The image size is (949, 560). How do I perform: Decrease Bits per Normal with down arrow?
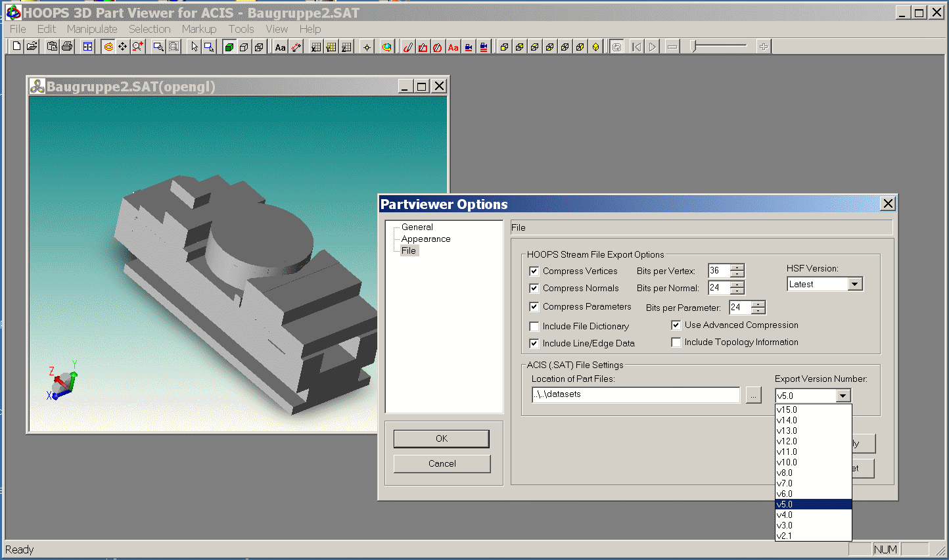737,291
